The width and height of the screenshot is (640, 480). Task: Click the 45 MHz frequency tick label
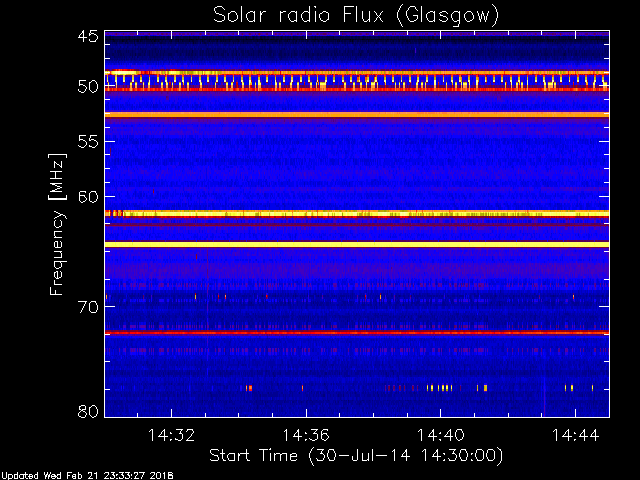[87, 38]
